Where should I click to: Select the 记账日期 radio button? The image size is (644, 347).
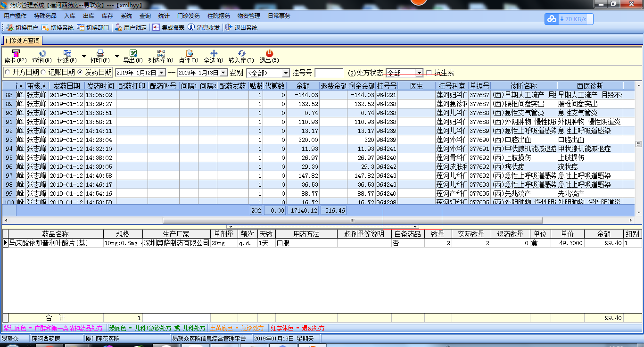[x=43, y=73]
